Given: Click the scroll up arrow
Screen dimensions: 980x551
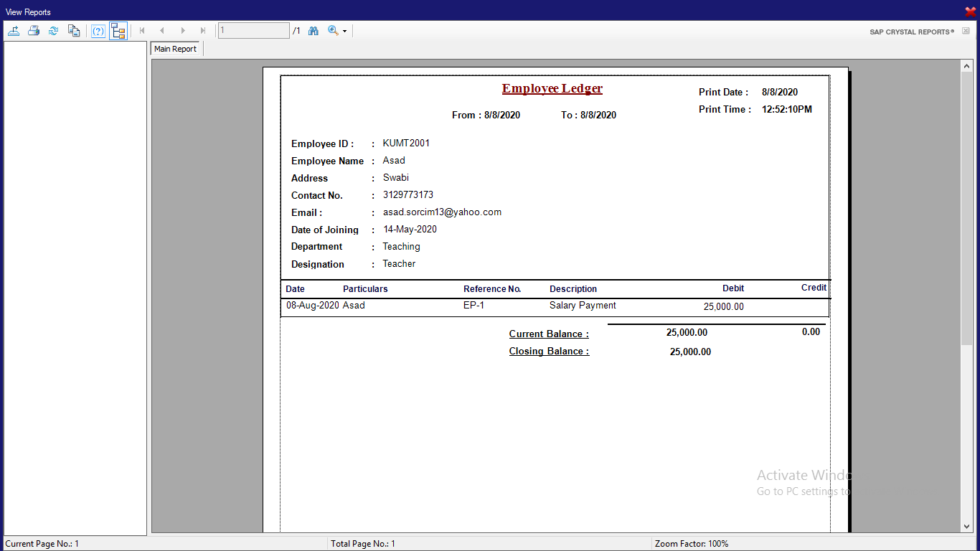Looking at the screenshot, I should [966, 65].
